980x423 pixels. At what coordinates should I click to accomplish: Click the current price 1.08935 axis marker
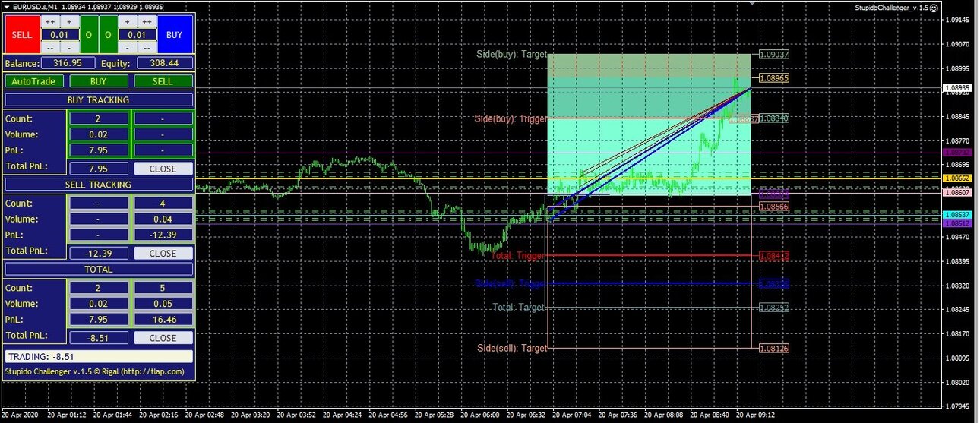(x=956, y=88)
